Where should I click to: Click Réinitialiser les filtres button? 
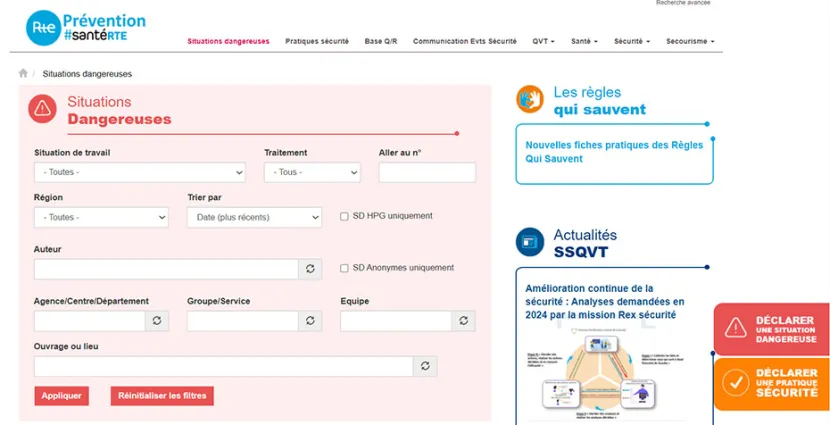pos(162,396)
